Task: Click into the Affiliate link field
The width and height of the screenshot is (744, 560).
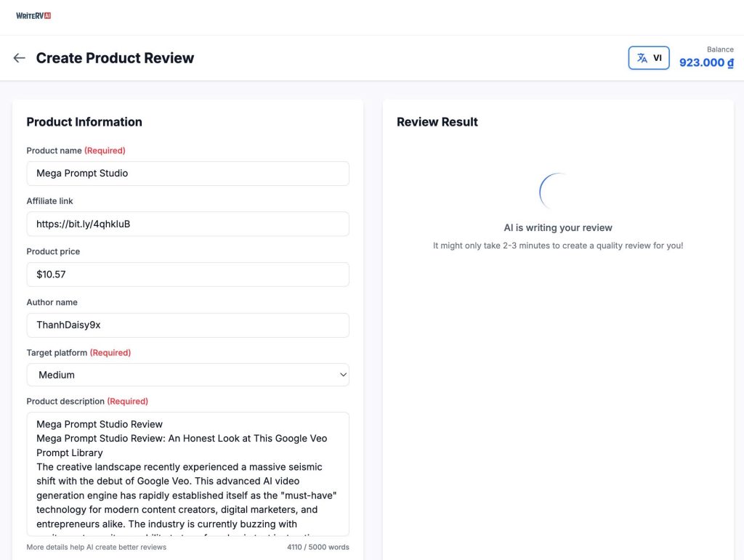Action: tap(187, 224)
